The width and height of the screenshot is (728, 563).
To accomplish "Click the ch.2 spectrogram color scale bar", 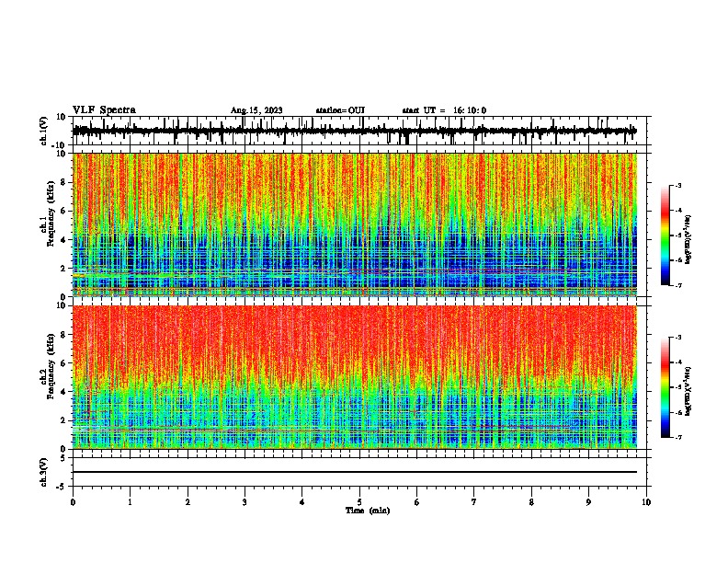I will tap(665, 387).
